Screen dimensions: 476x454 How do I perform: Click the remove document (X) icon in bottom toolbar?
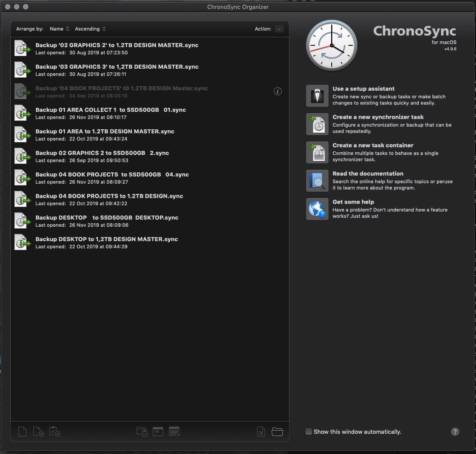point(261,432)
